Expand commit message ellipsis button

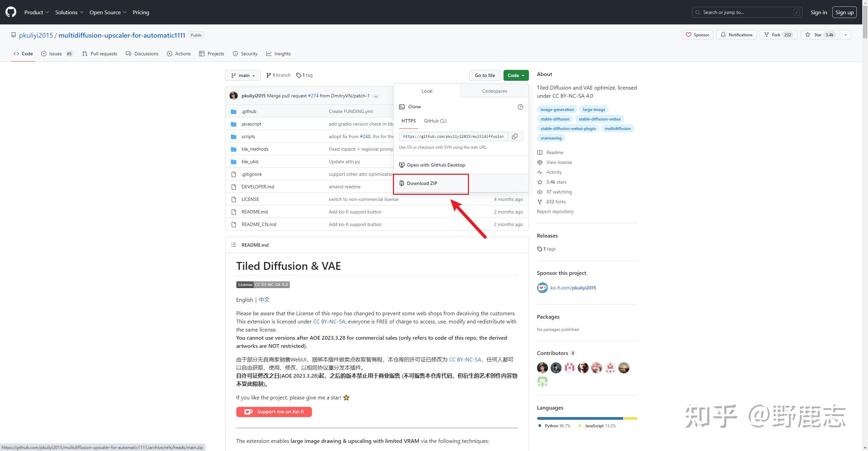tap(376, 96)
